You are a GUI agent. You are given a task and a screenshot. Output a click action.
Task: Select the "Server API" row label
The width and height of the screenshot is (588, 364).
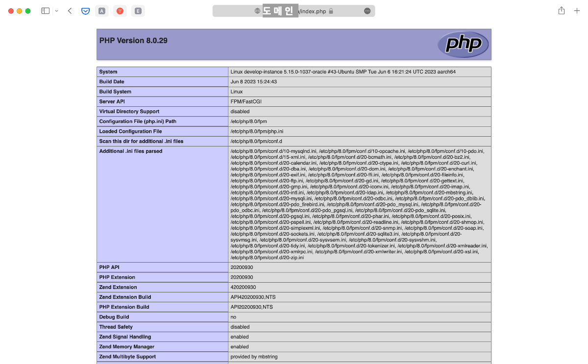pyautogui.click(x=112, y=101)
